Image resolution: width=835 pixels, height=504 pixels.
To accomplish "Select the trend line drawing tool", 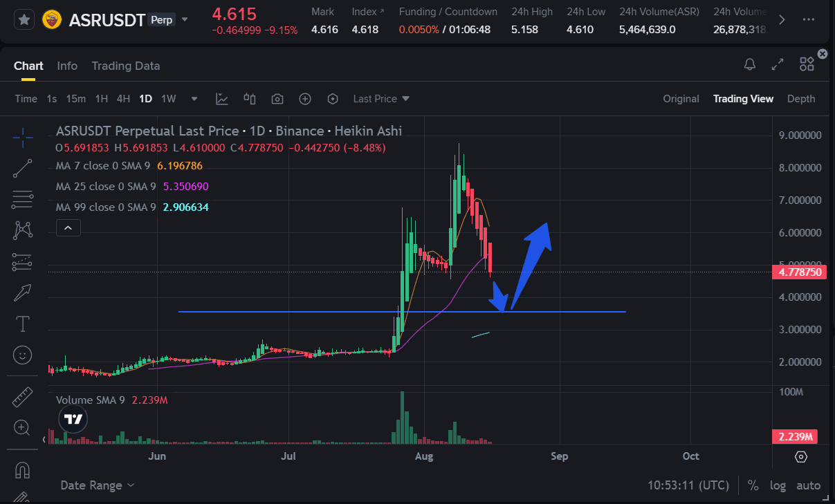I will (23, 168).
